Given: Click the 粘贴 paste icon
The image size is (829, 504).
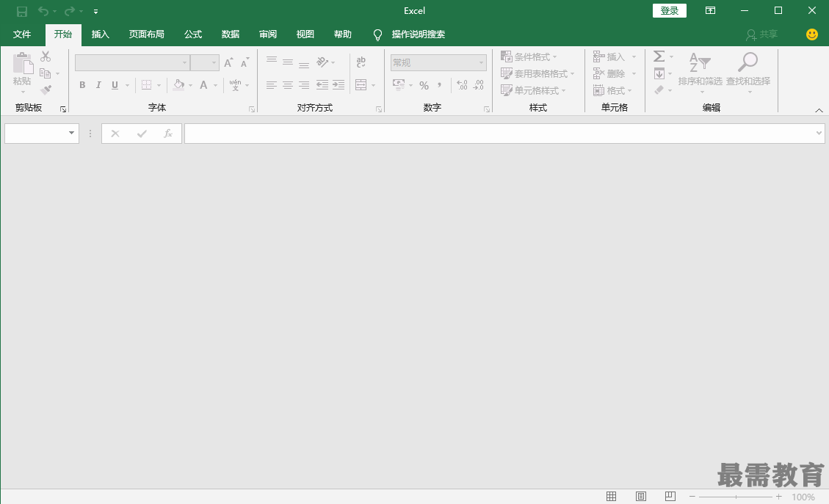Looking at the screenshot, I should (23, 63).
